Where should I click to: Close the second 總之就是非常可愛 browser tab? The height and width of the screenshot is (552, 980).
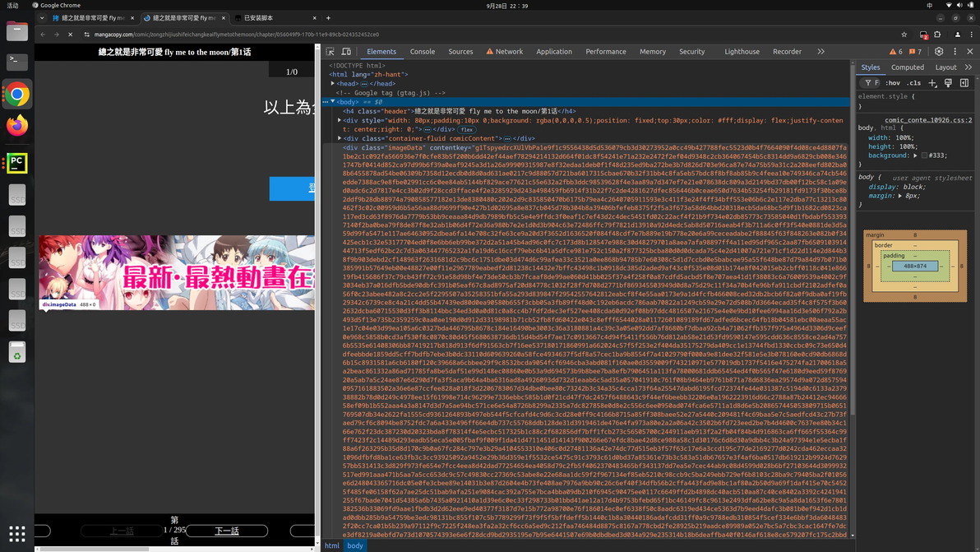[x=223, y=18]
